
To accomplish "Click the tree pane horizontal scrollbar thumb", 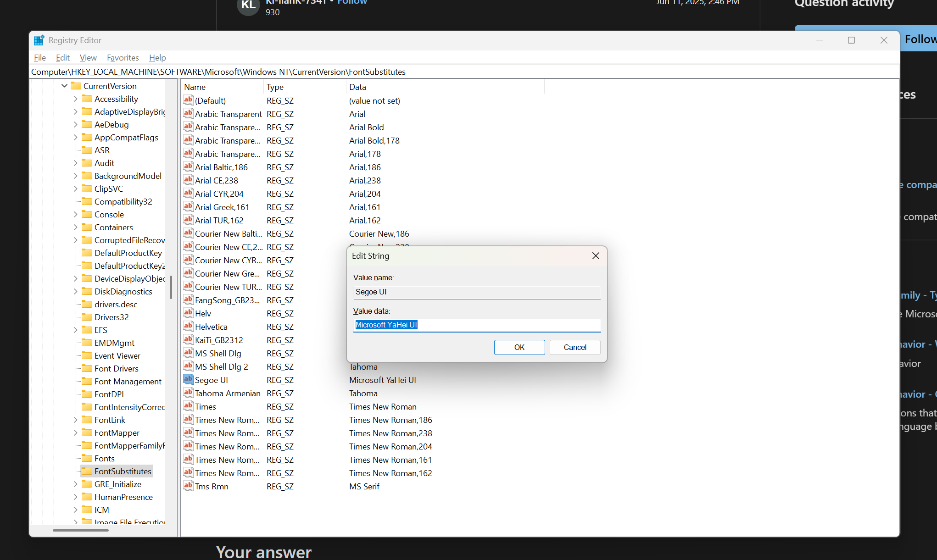I will click(81, 530).
